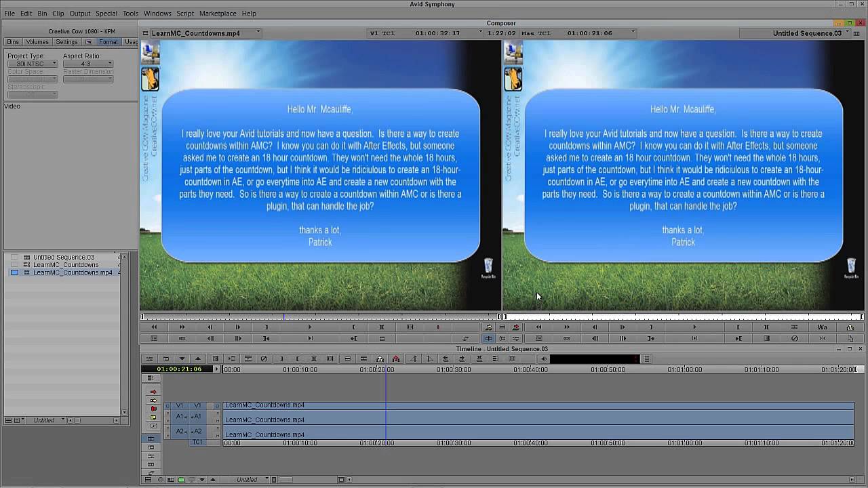Click record monitor Remove Effect button
The height and width of the screenshot is (488, 868).
click(x=795, y=338)
